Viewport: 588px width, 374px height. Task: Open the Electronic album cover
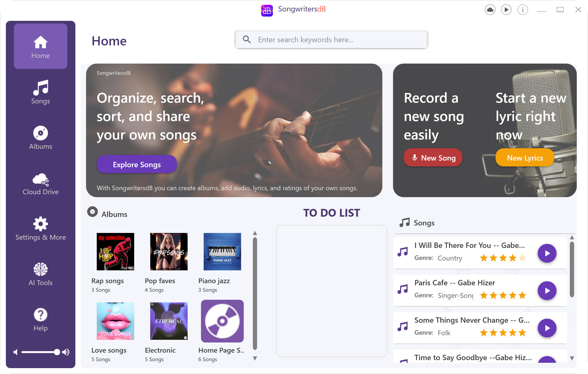[x=169, y=321]
